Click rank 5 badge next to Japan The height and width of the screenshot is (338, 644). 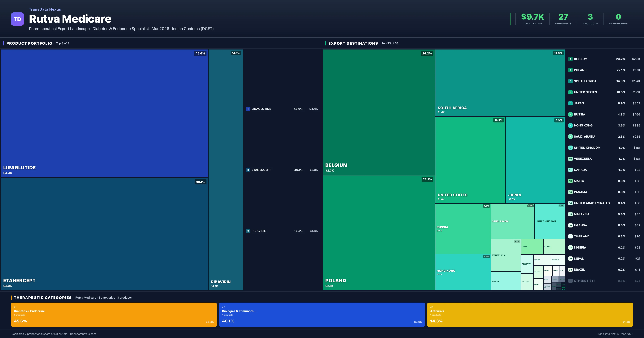[x=570, y=103]
